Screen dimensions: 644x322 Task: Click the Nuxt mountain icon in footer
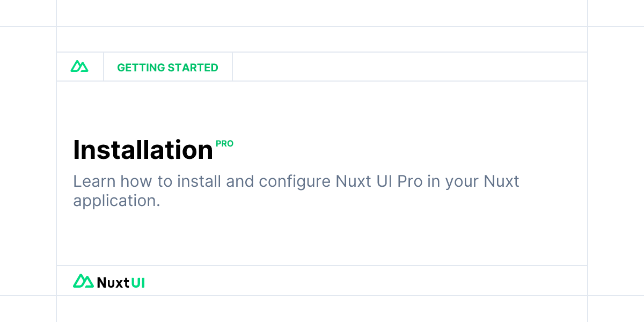coord(83,281)
